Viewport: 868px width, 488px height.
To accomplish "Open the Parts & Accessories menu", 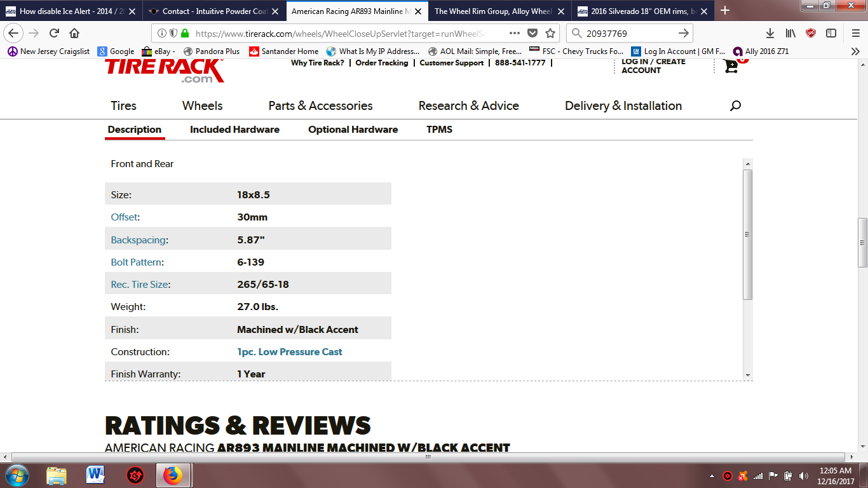I will tap(320, 105).
